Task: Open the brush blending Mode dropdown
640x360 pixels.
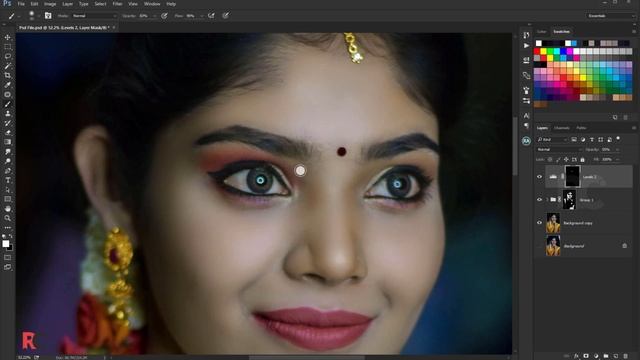Action: [x=94, y=16]
